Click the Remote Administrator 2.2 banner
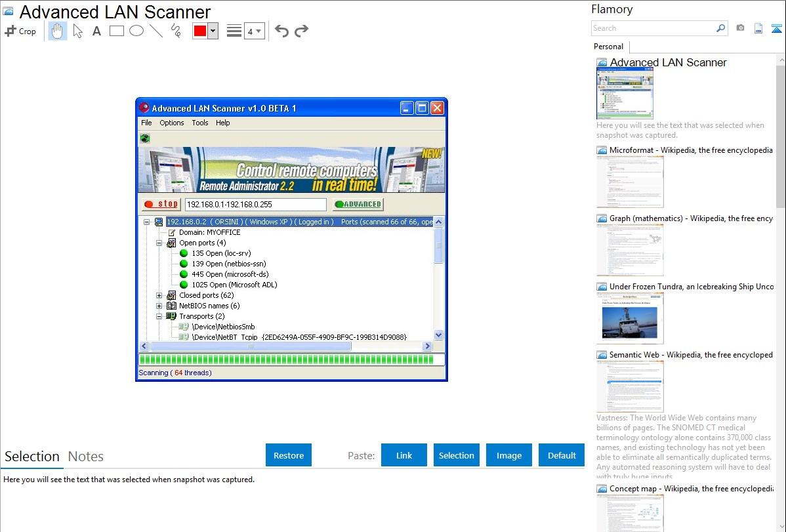The image size is (786, 532). click(291, 169)
